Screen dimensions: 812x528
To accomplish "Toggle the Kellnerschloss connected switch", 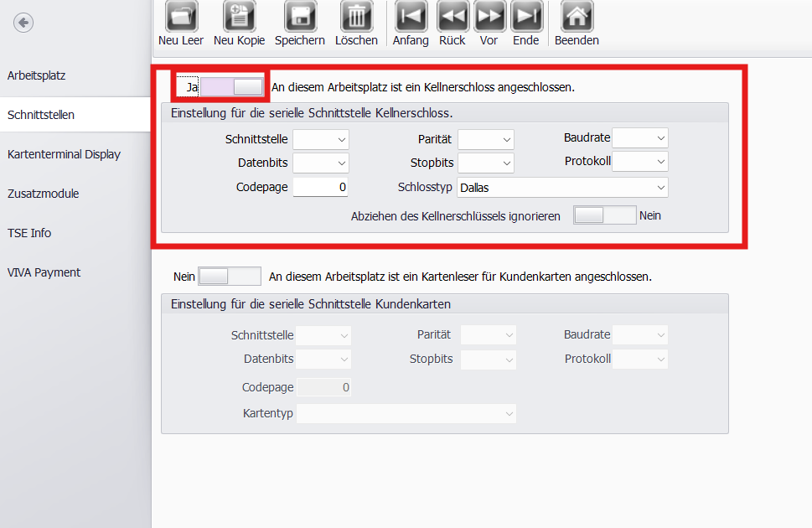I will coord(231,86).
